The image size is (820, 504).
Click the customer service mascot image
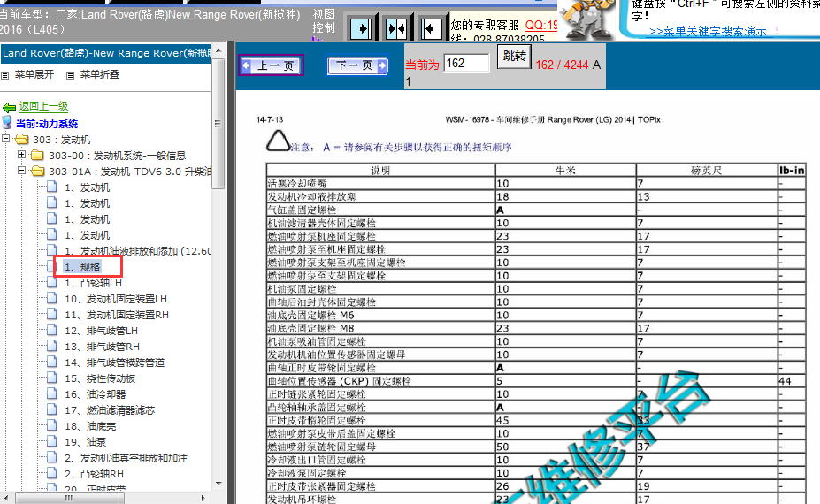click(589, 19)
